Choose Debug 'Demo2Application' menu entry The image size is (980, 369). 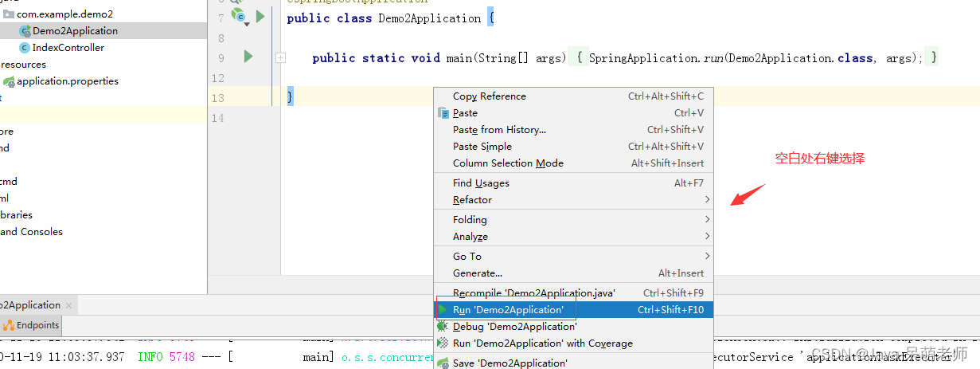click(573, 326)
